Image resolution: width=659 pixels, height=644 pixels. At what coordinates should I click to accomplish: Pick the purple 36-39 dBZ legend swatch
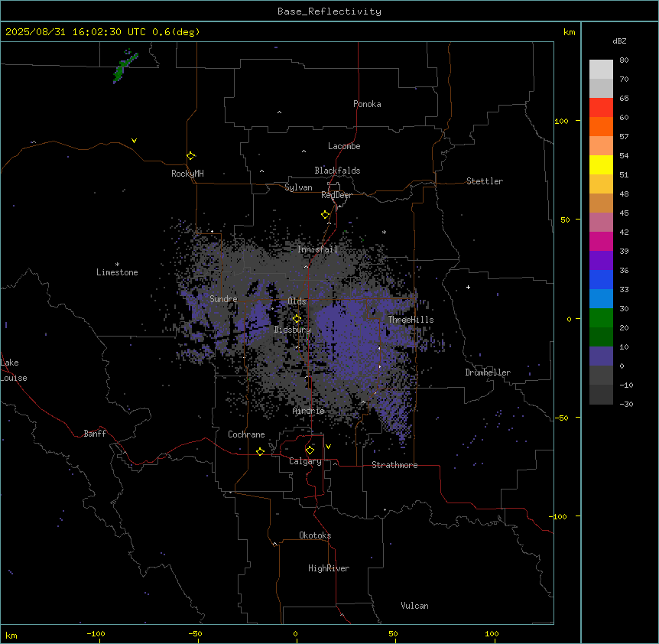[601, 261]
